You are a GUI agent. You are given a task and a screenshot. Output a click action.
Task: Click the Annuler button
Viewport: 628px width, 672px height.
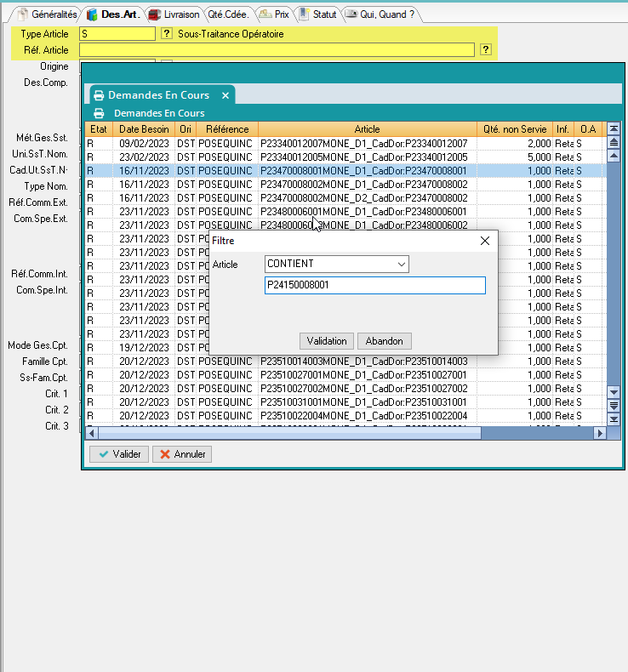182,454
